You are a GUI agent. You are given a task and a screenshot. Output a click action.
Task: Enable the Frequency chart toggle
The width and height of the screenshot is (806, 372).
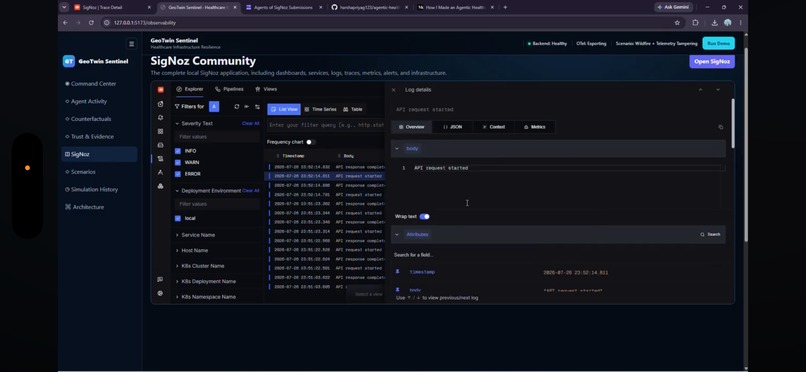[310, 142]
